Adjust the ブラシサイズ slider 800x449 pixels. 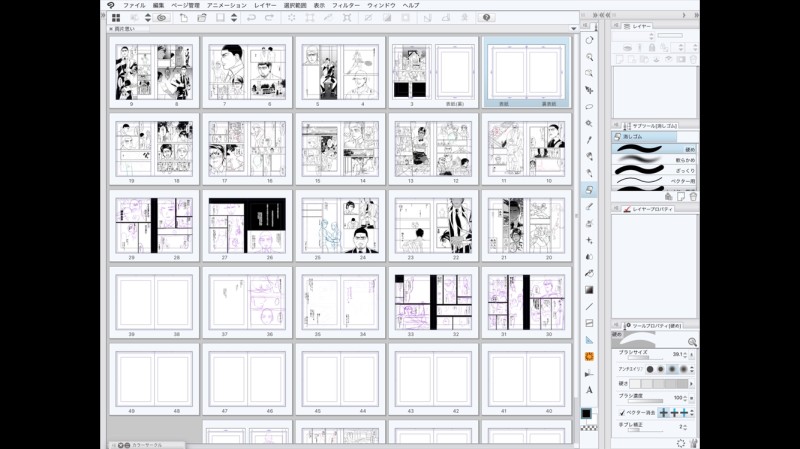click(645, 358)
